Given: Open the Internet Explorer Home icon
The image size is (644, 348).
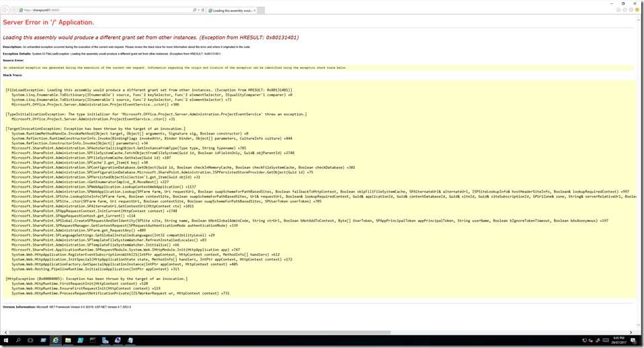Looking at the screenshot, I should point(618,10).
